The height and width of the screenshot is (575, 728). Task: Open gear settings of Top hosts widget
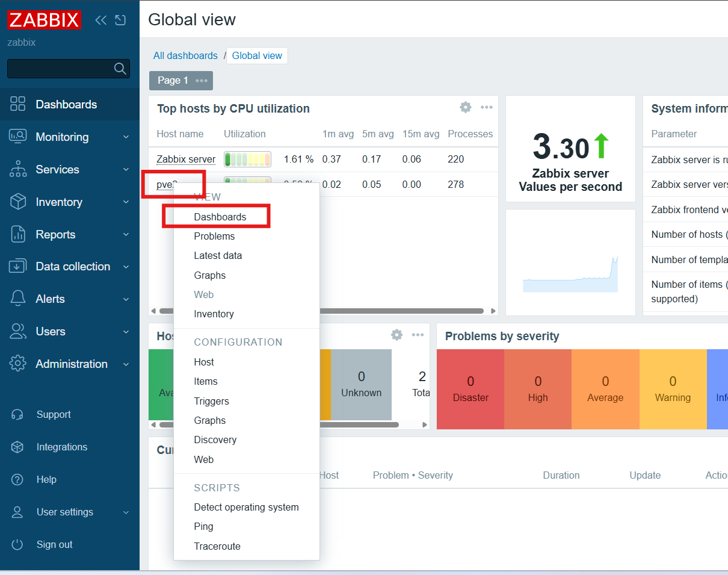tap(465, 107)
